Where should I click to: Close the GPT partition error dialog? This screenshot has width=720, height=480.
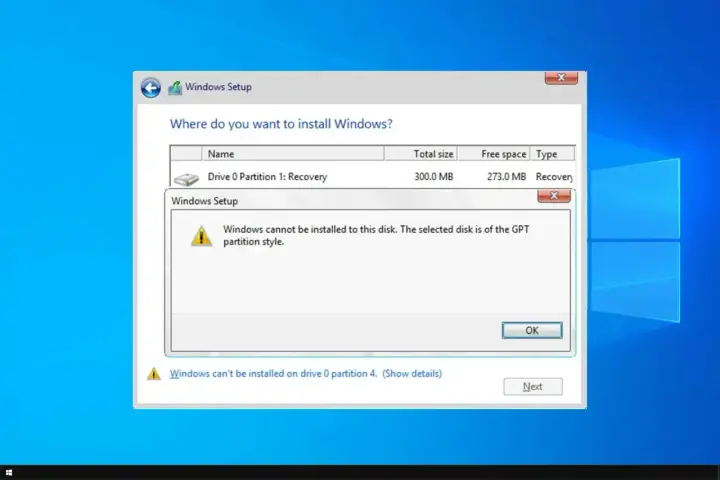[x=554, y=196]
